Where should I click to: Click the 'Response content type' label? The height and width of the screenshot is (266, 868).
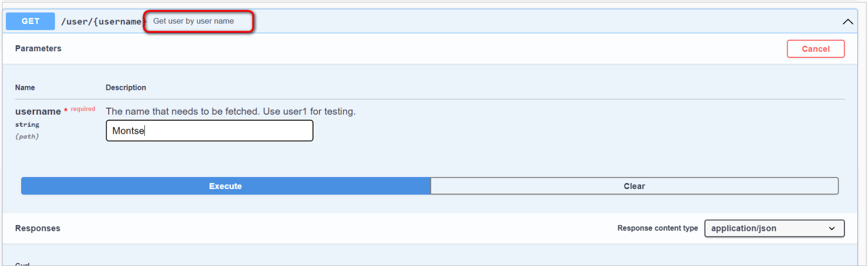[657, 228]
